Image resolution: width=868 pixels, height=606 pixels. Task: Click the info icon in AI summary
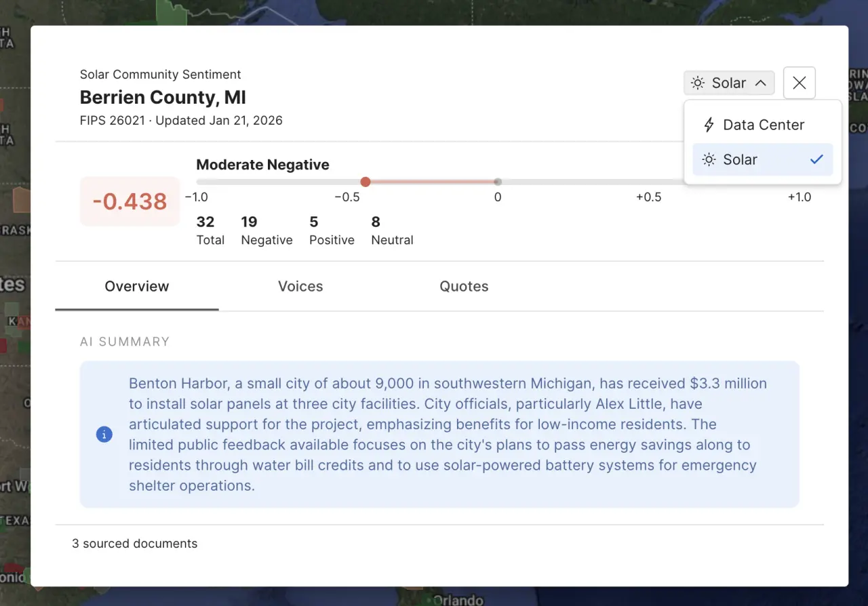click(x=104, y=435)
